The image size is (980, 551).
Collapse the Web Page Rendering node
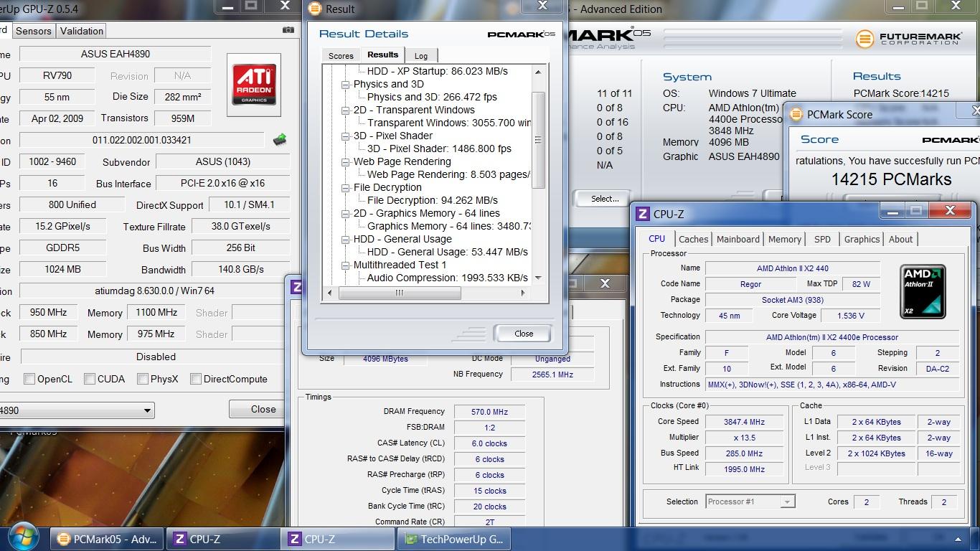pos(346,161)
